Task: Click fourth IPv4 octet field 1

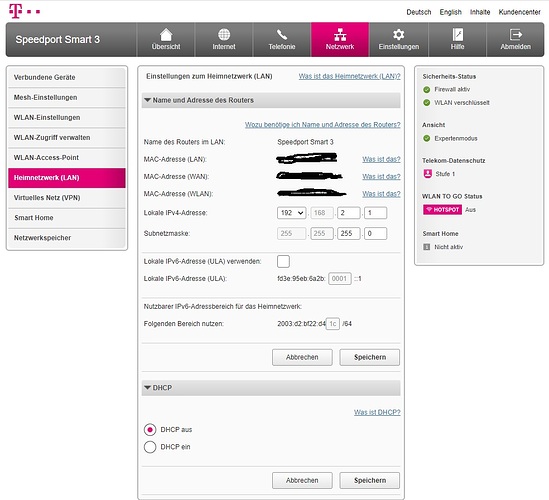Action: pyautogui.click(x=375, y=213)
